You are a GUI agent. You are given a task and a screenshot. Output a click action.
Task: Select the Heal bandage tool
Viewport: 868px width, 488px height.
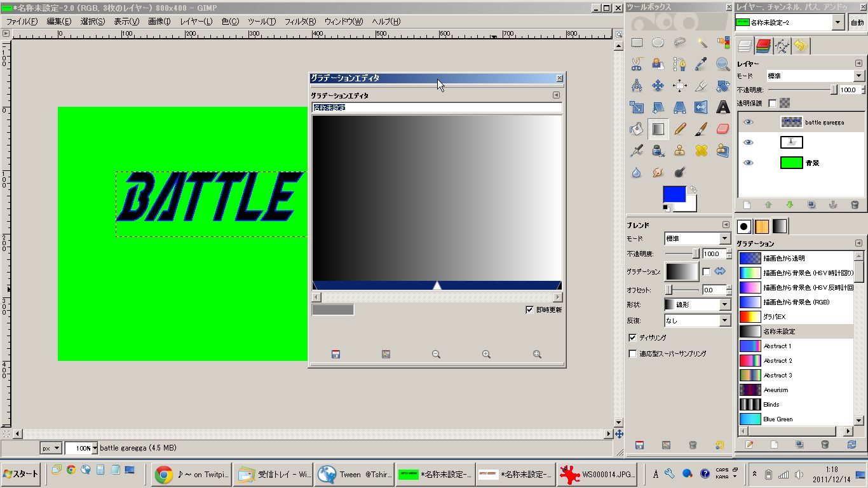tap(702, 151)
